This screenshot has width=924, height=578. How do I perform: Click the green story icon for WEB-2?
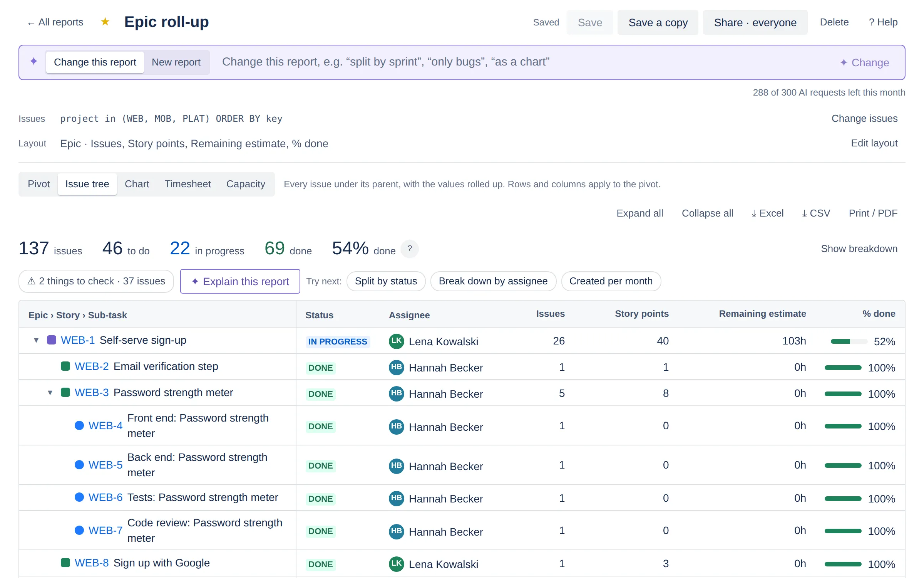[x=65, y=366]
